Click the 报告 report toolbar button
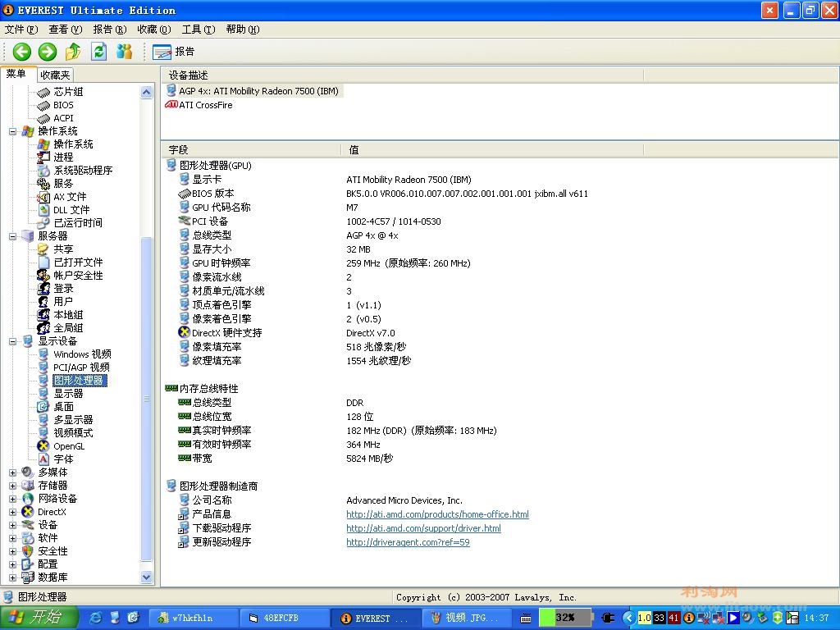840x630 pixels. pos(174,52)
